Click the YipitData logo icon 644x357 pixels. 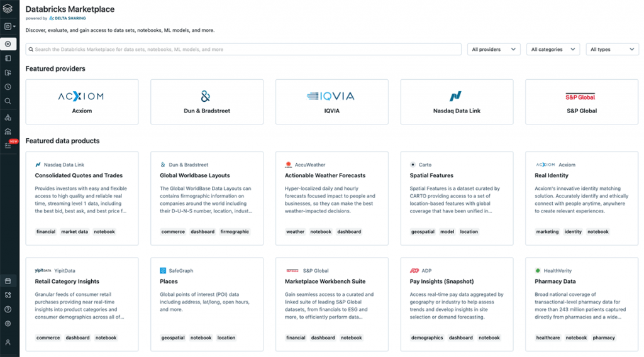coord(43,270)
